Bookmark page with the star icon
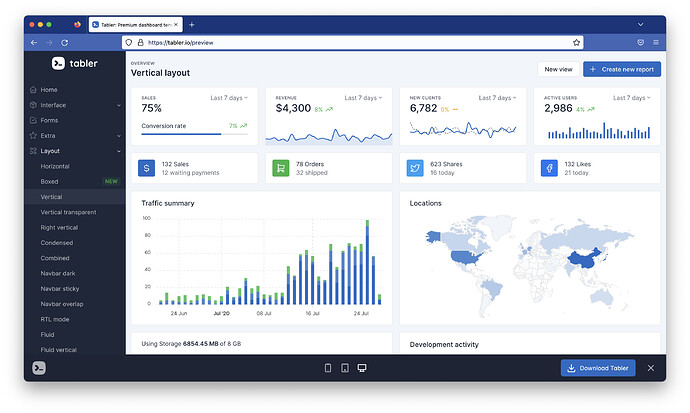The height and width of the screenshot is (413, 690). (x=576, y=43)
